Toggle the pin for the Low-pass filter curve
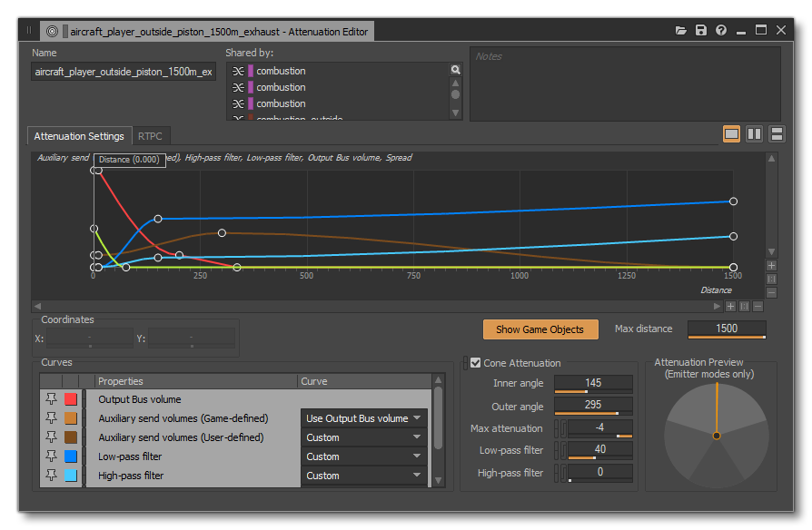 coord(51,456)
